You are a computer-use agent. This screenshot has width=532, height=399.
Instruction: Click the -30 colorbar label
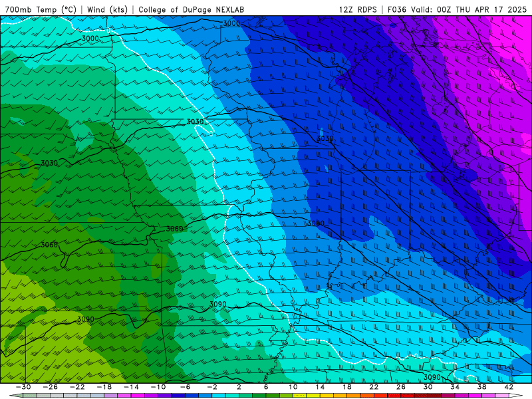(23, 387)
